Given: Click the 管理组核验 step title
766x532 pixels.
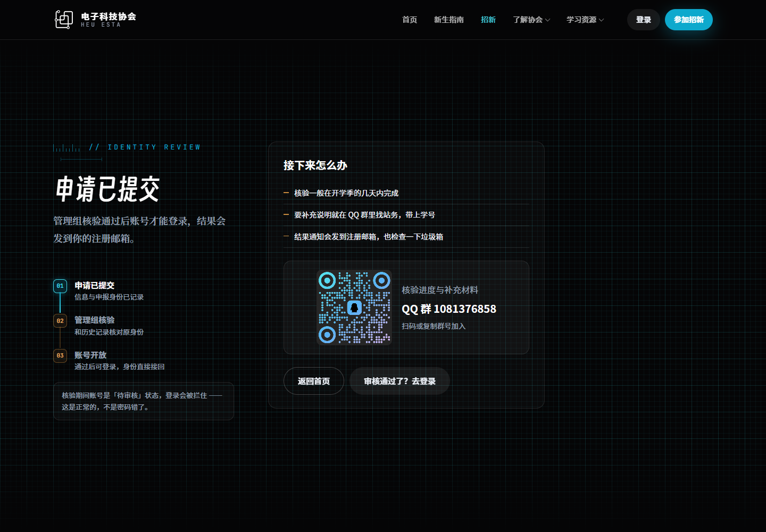Looking at the screenshot, I should tap(95, 320).
